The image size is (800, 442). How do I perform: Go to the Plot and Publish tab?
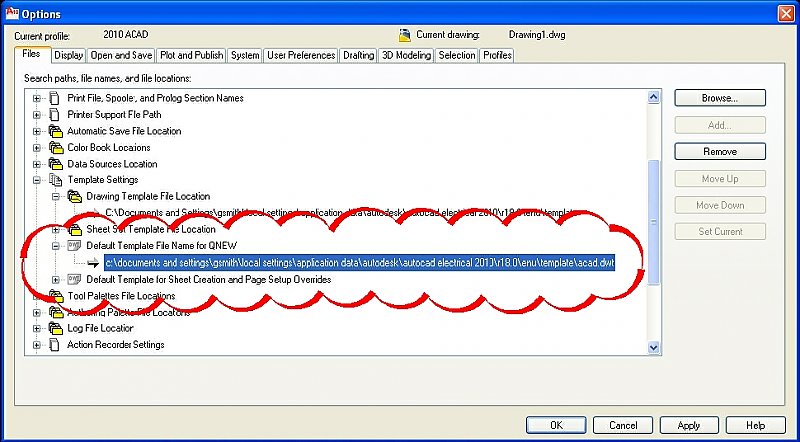[x=191, y=55]
